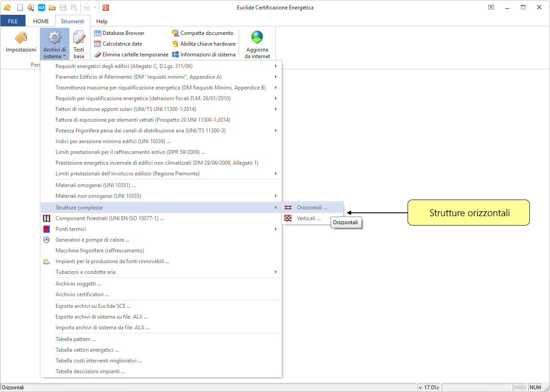
Task: Click the open folder icon in title bar
Action: click(x=52, y=7)
